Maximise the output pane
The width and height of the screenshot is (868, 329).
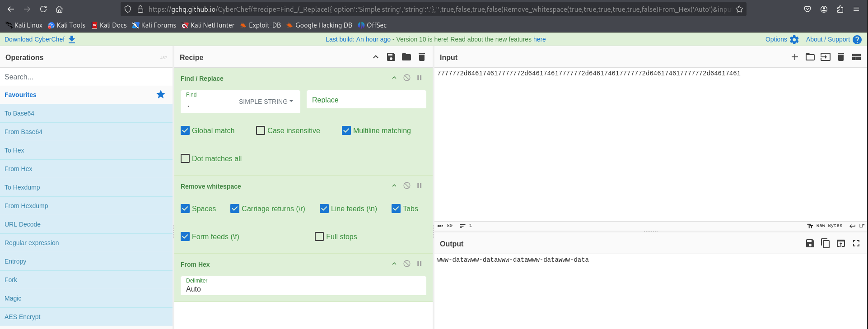click(856, 243)
